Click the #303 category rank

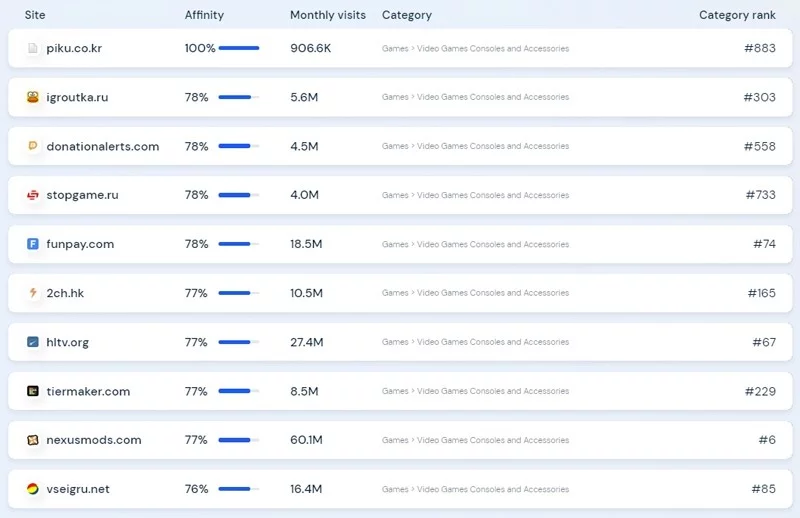[759, 97]
